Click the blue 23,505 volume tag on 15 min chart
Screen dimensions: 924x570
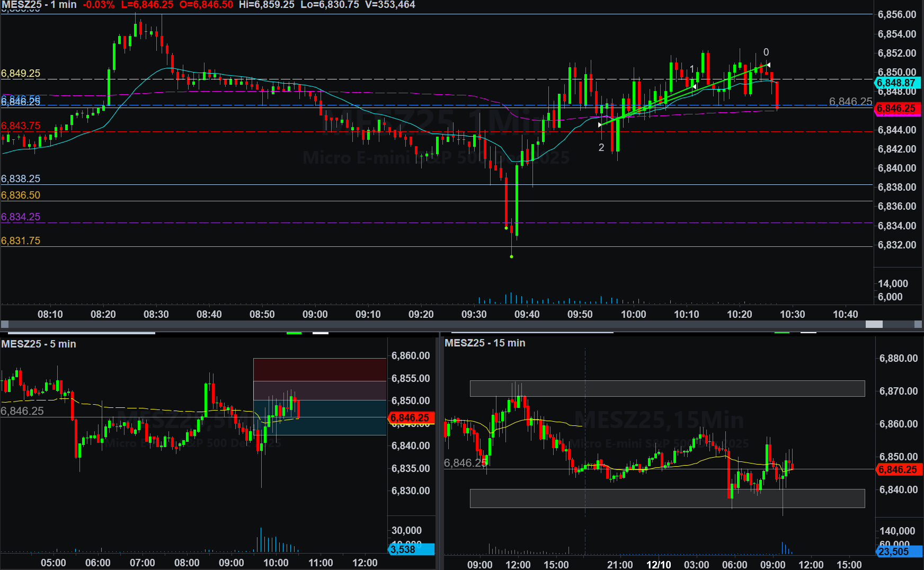click(899, 551)
